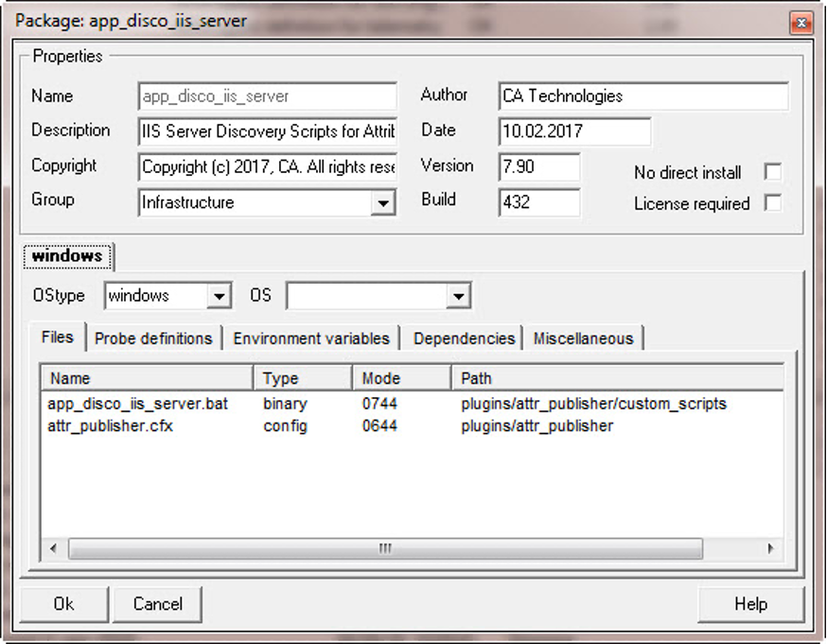Click into the Version input field
The width and height of the screenshot is (827, 644).
pyautogui.click(x=537, y=166)
